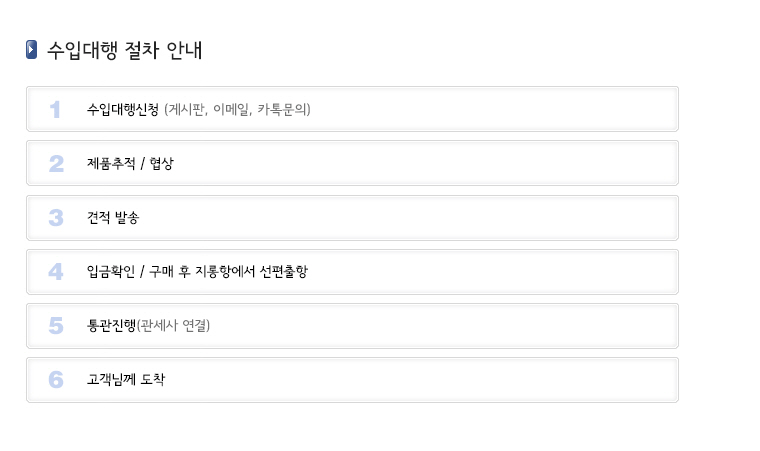Click the blue arrow icon beside the heading

(x=32, y=49)
